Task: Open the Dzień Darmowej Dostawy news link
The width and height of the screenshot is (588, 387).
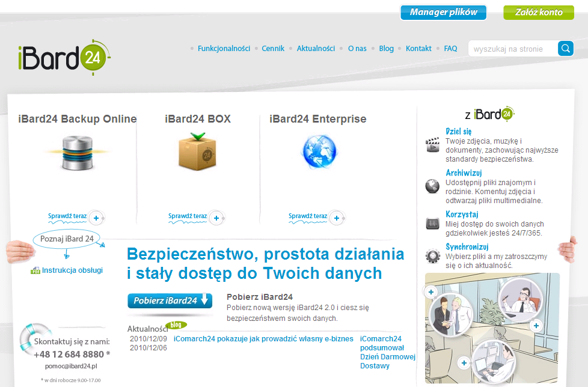Action: tap(387, 352)
